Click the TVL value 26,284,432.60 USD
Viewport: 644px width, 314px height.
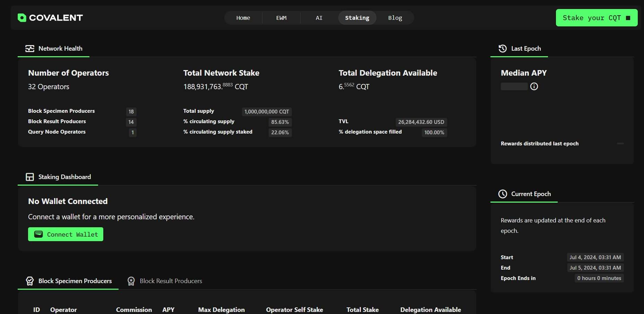(421, 122)
